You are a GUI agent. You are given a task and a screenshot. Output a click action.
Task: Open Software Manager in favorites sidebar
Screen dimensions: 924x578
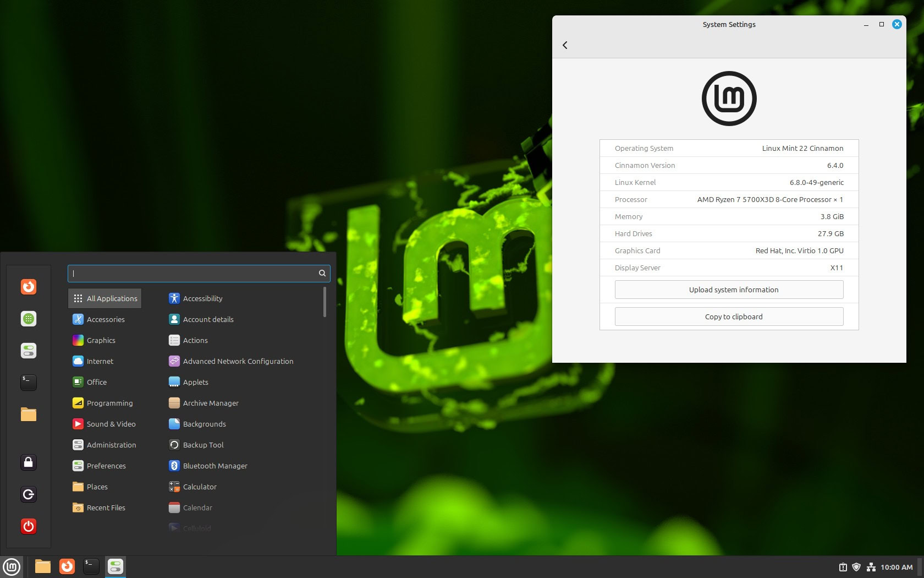tap(29, 319)
